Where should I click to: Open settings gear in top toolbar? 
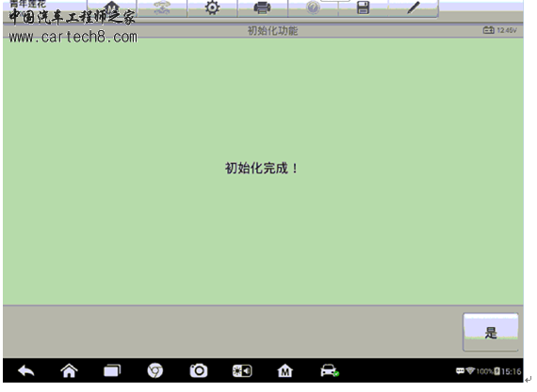[x=212, y=8]
